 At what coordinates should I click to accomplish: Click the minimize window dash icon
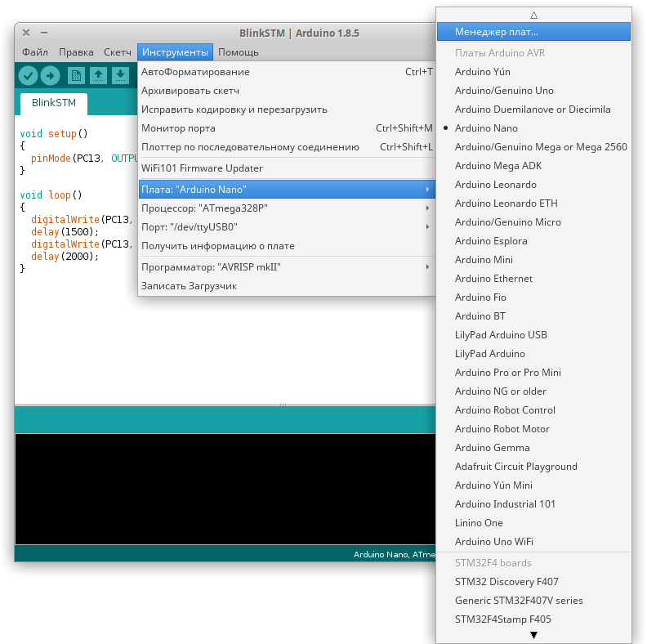(x=44, y=32)
